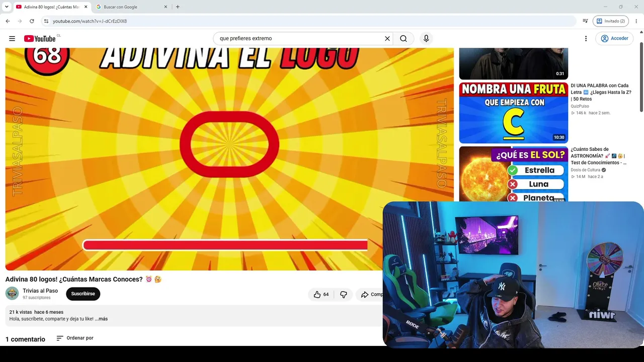The width and height of the screenshot is (644, 362).
Task: Dislike the video with thumbs down
Action: [x=344, y=294]
